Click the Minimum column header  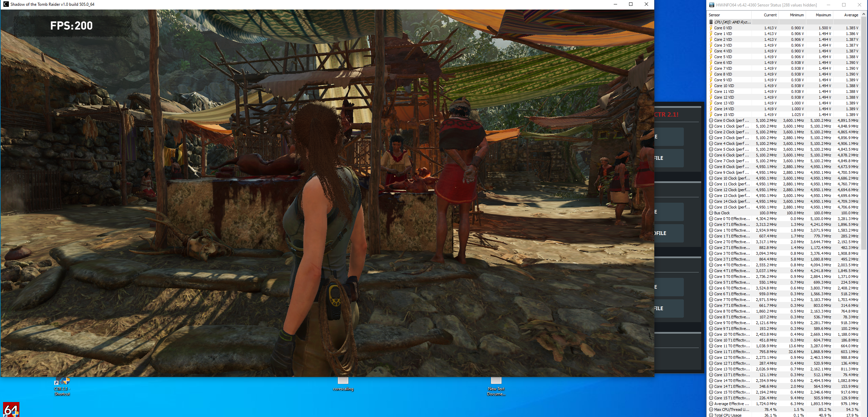click(x=792, y=15)
